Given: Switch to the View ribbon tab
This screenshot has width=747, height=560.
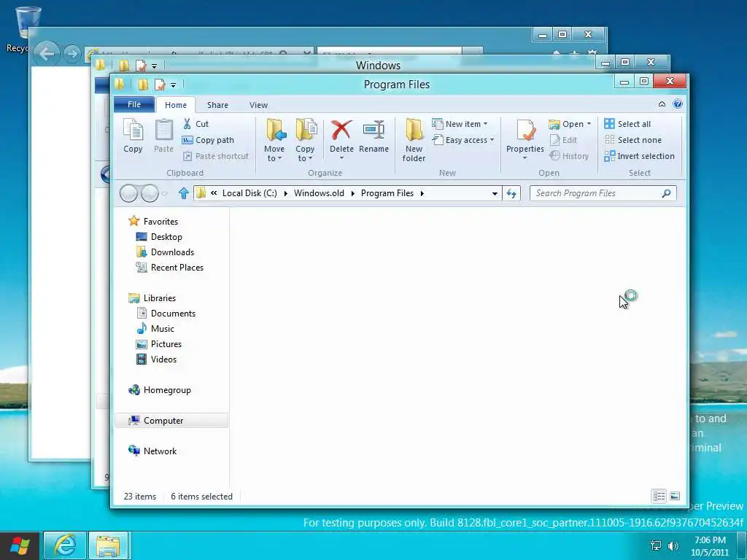Looking at the screenshot, I should pos(259,105).
